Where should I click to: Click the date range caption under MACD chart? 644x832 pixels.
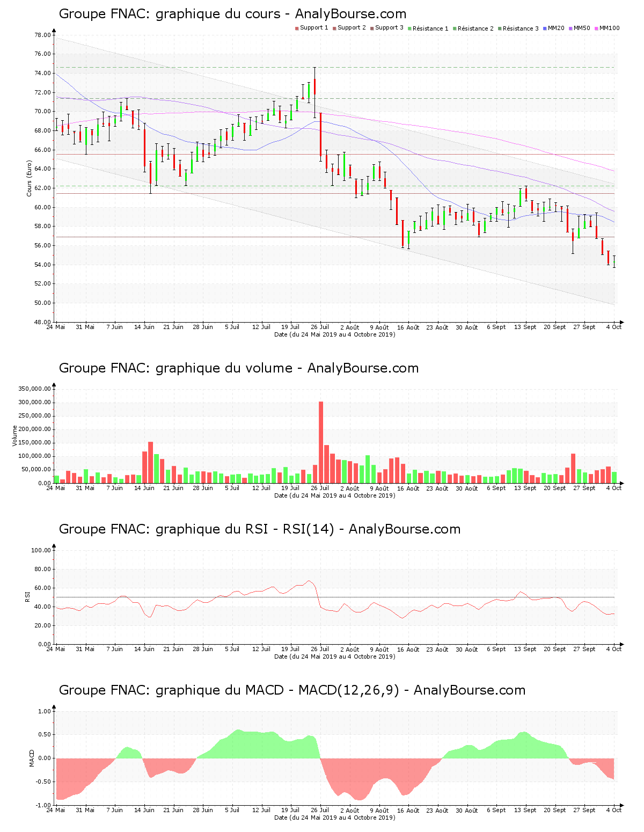[334, 818]
